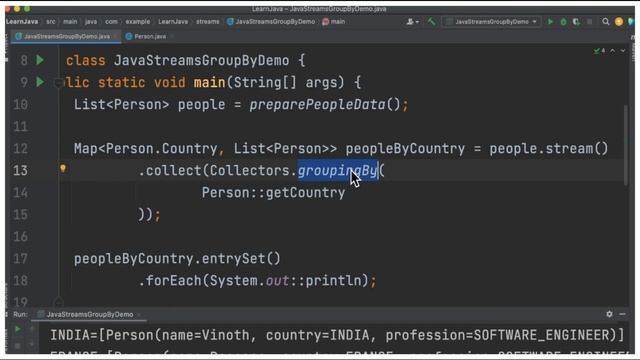This screenshot has height=360, width=640.
Task: Open Run panel settings gear
Action: click(609, 314)
